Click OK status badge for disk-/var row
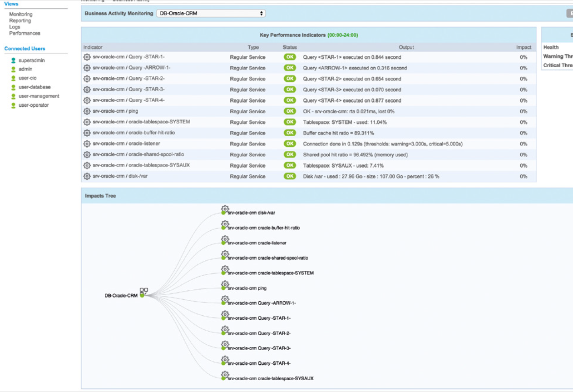The image size is (573, 392). 290,176
